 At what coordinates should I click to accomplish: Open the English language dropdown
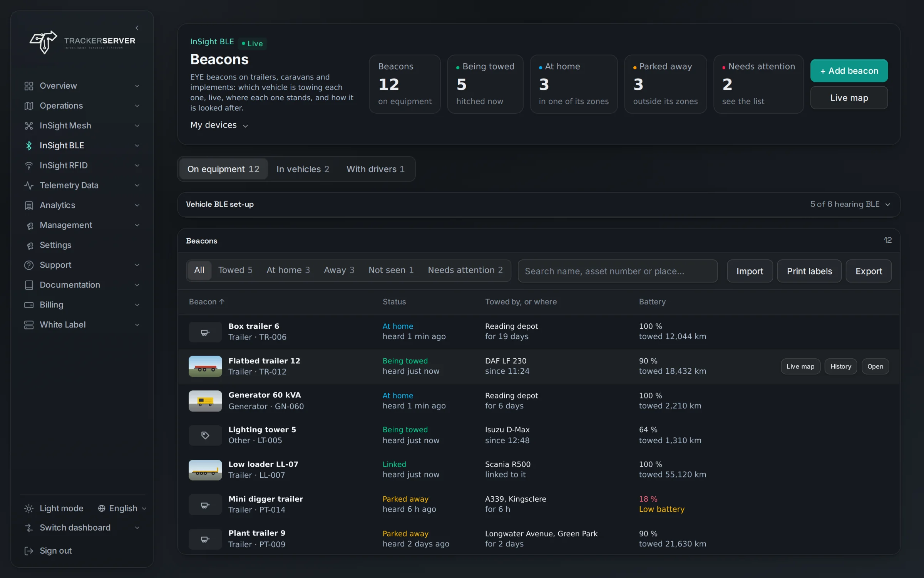(x=122, y=508)
